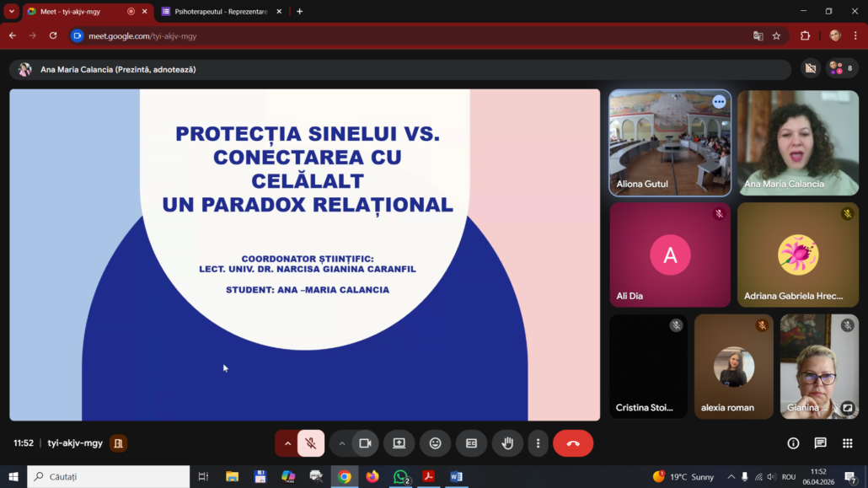This screenshot has height=488, width=868.
Task: Select the alexia roman participant tile
Action: point(733,366)
